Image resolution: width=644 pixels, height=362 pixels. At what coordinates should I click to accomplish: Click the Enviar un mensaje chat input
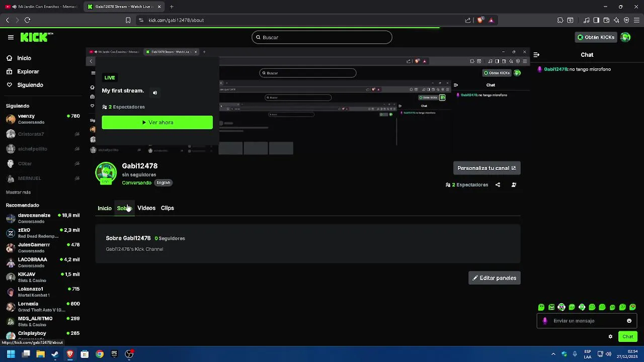(x=586, y=321)
